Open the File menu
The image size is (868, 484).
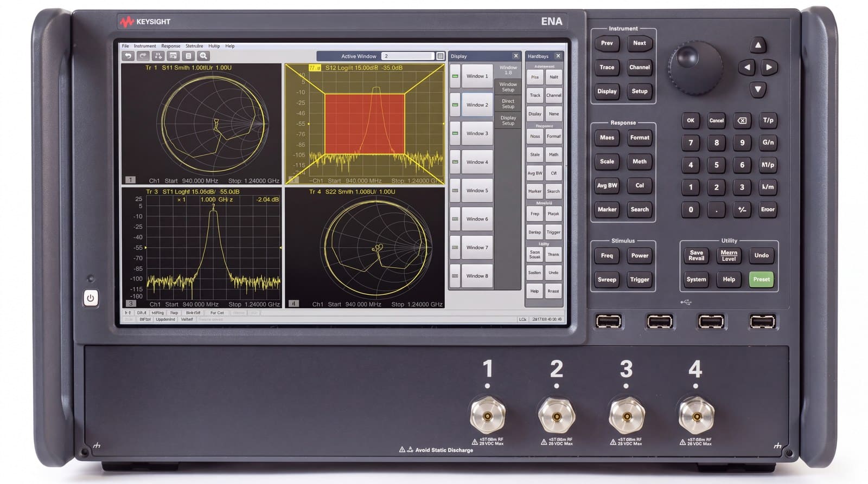[x=125, y=46]
